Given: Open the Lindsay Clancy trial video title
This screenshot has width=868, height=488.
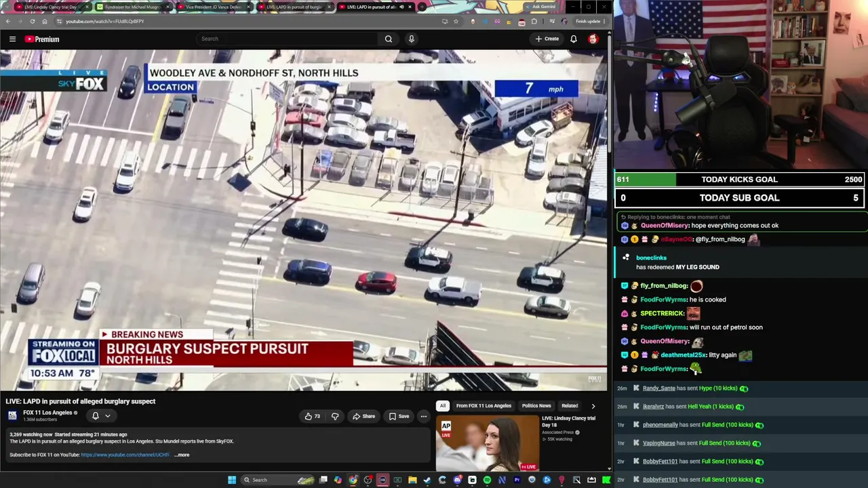Looking at the screenshot, I should 568,422.
